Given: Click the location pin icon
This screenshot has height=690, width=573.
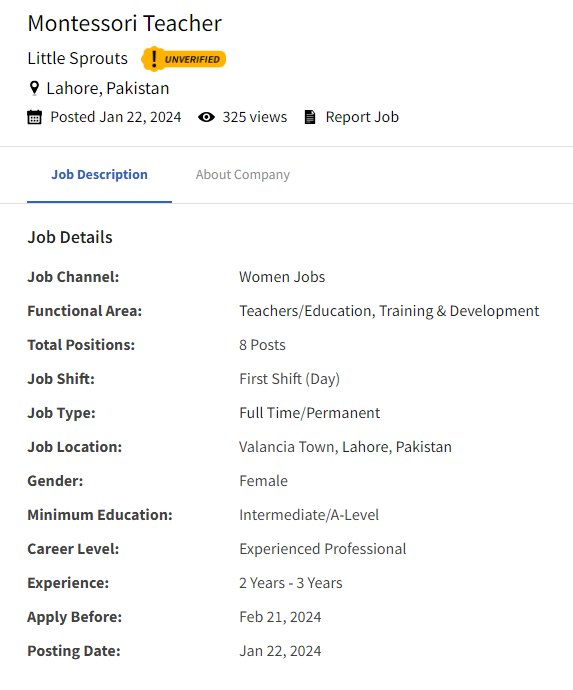Looking at the screenshot, I should pos(34,88).
